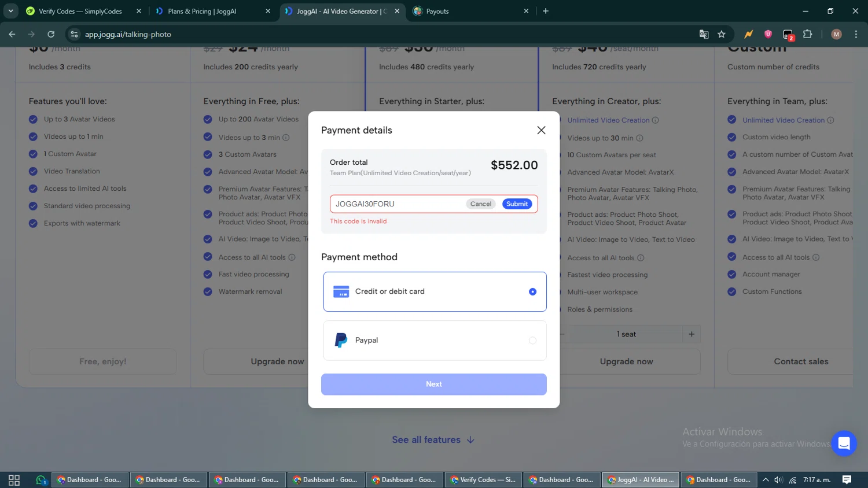
Task: Switch to JoggAI - AI Video taskbar window
Action: tap(641, 480)
